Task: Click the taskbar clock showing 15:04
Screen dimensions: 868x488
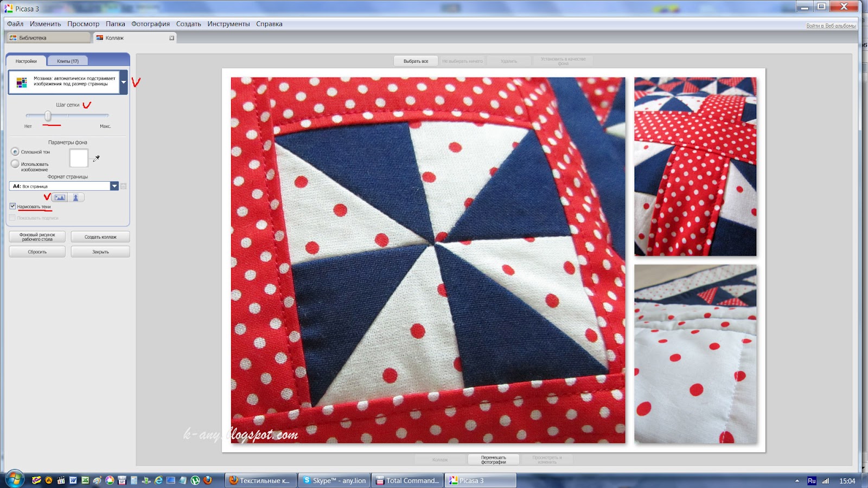Action: (847, 481)
